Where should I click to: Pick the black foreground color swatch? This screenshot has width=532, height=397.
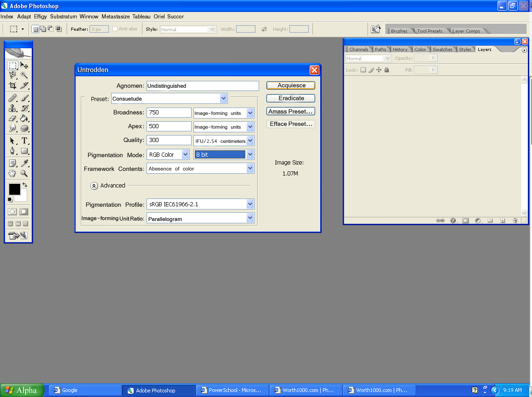click(14, 189)
